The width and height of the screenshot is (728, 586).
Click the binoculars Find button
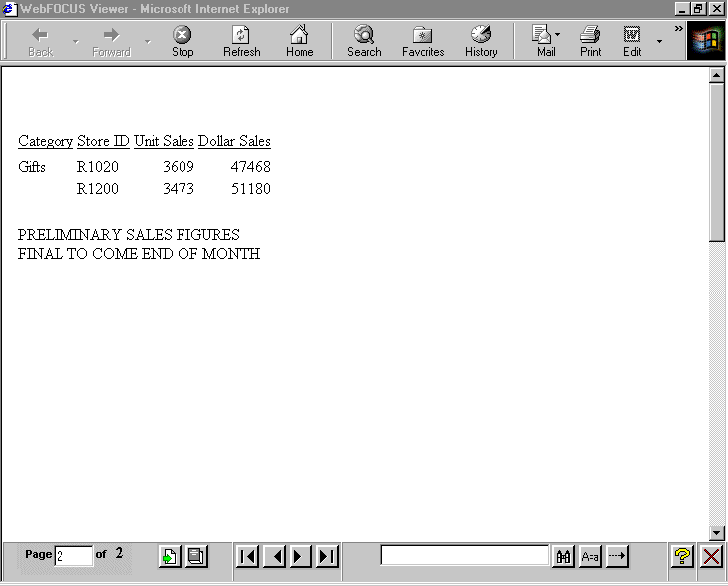click(x=563, y=556)
